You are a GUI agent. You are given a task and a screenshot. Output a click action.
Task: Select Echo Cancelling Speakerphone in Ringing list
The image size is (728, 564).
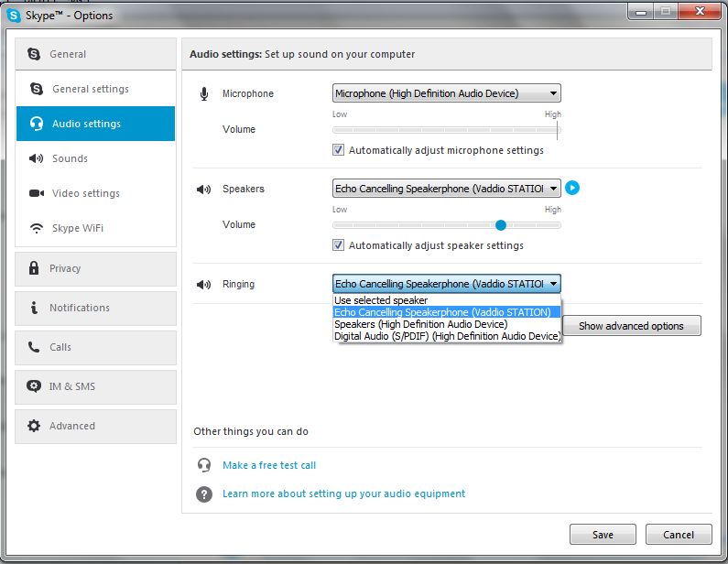coord(447,312)
